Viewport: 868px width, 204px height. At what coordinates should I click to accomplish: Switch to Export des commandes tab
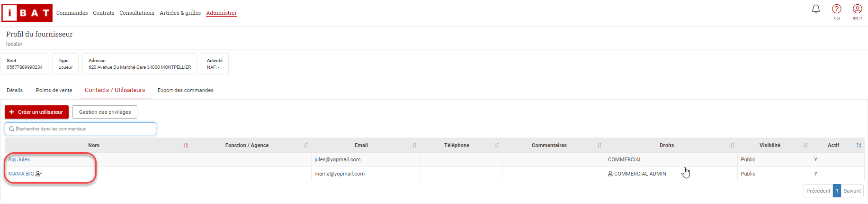(186, 90)
